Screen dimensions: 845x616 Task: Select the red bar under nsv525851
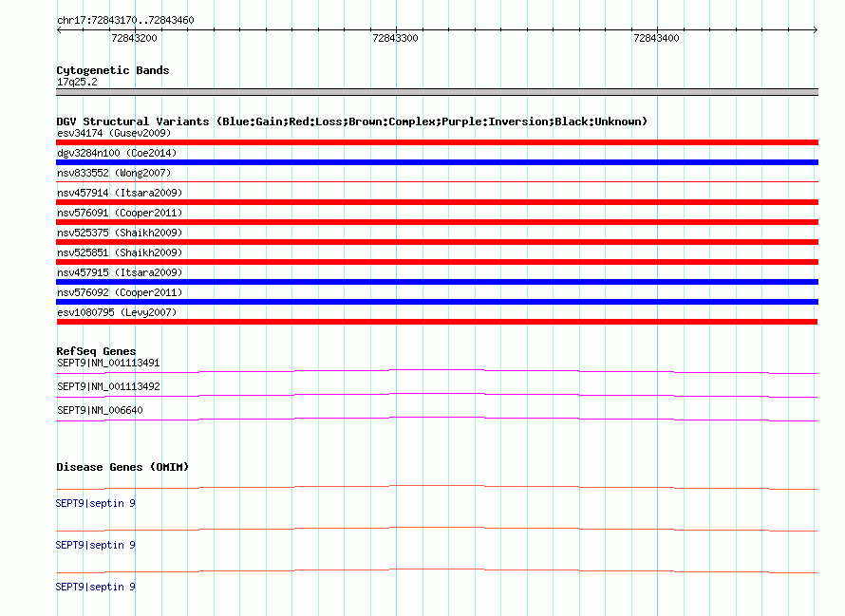click(x=437, y=262)
